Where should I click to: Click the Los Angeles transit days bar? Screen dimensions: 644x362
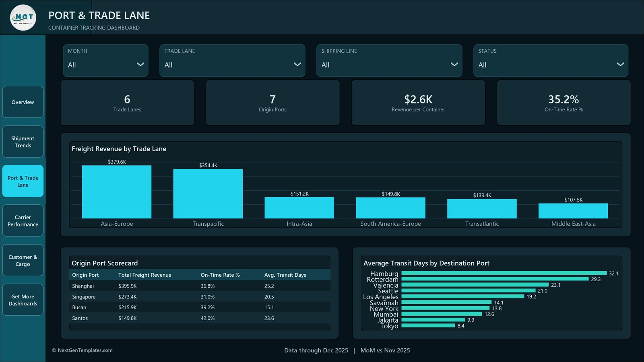463,296
